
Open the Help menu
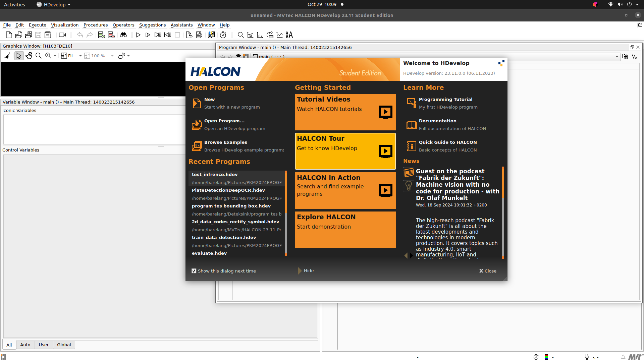click(225, 25)
